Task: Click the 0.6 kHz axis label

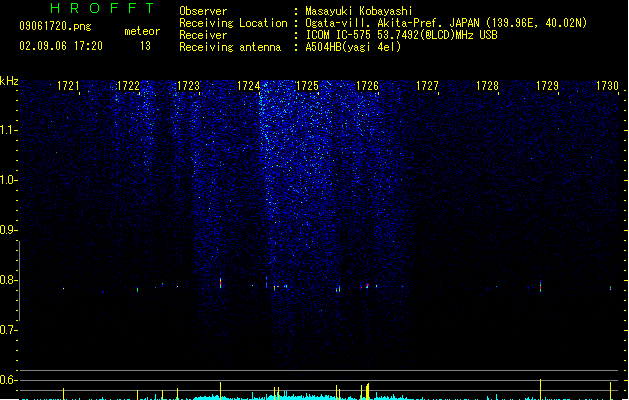Action: tap(8, 380)
